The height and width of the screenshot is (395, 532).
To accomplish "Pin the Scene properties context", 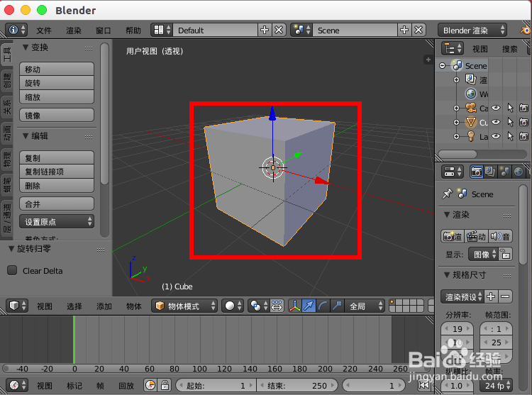I will click(x=448, y=194).
